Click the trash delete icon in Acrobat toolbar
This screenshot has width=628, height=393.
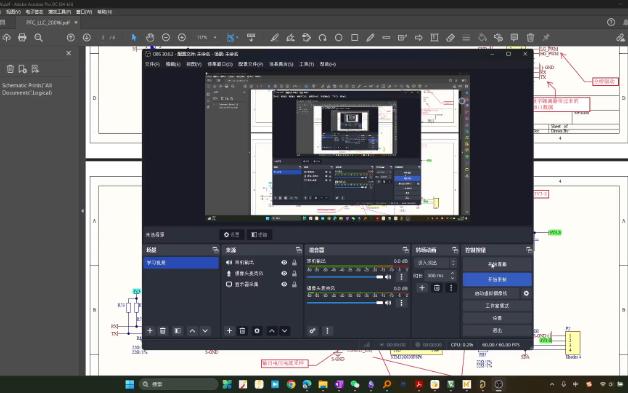click(530, 38)
